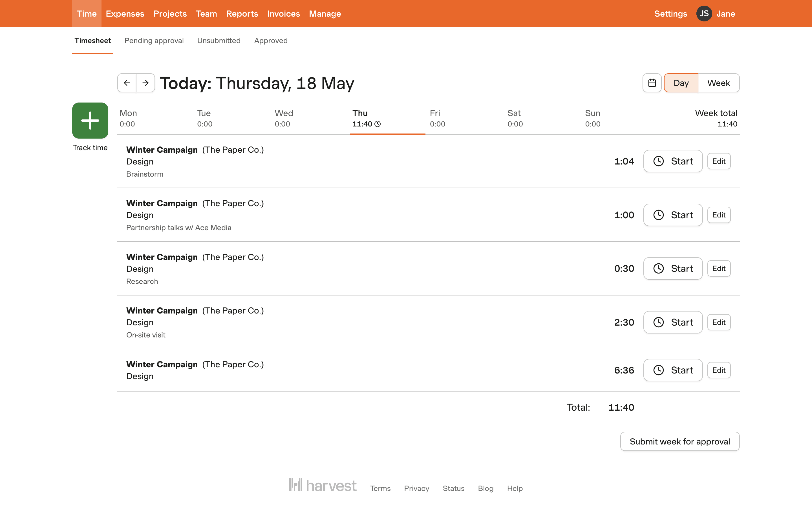Go to the Invoices section

(x=283, y=14)
